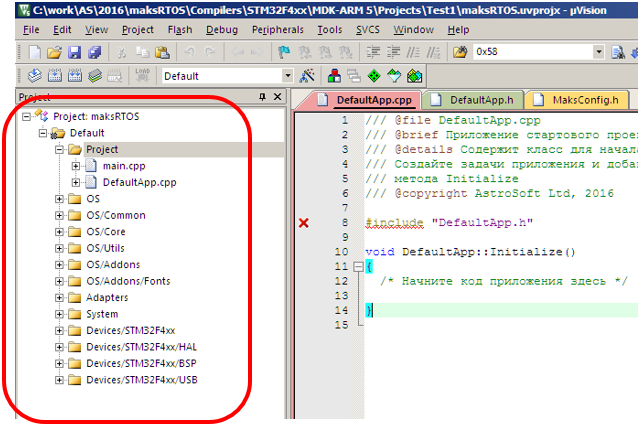This screenshot has height=436, width=643.
Task: Close the Project panel with X button
Action: pos(278,97)
